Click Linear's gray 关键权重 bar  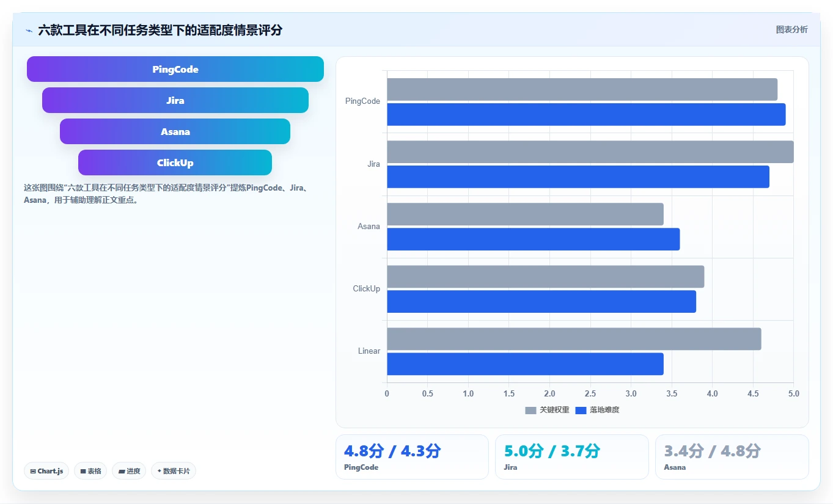(574, 338)
